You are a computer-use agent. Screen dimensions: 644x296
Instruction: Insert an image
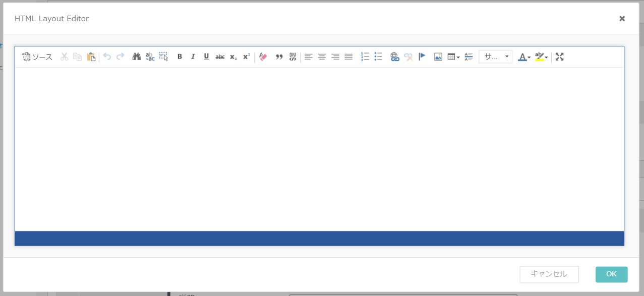(x=438, y=57)
